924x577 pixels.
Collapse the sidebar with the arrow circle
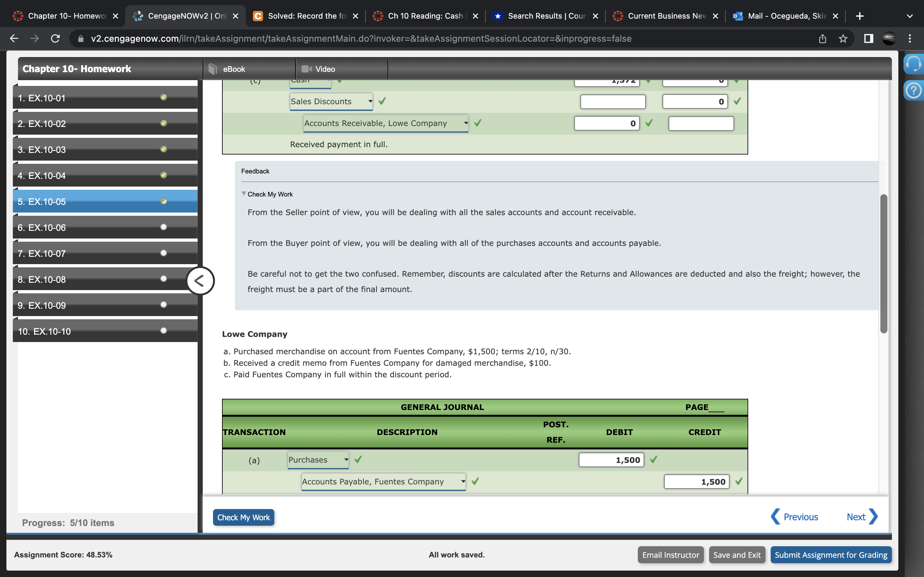[200, 281]
